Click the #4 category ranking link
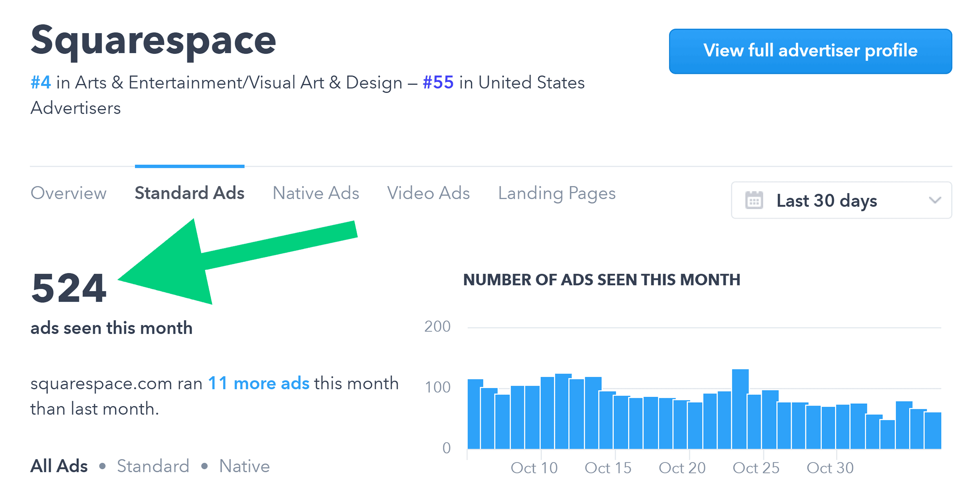The width and height of the screenshot is (980, 499). click(41, 82)
